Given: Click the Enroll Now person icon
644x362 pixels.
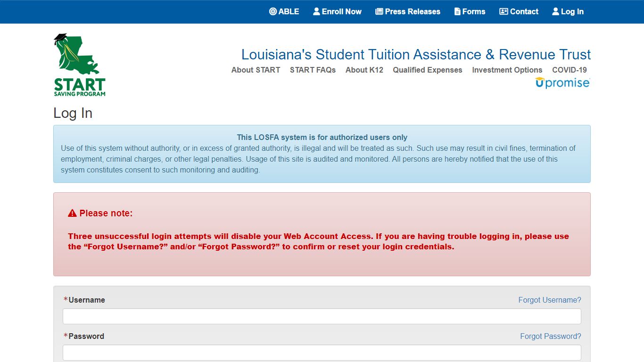Looking at the screenshot, I should coord(316,11).
